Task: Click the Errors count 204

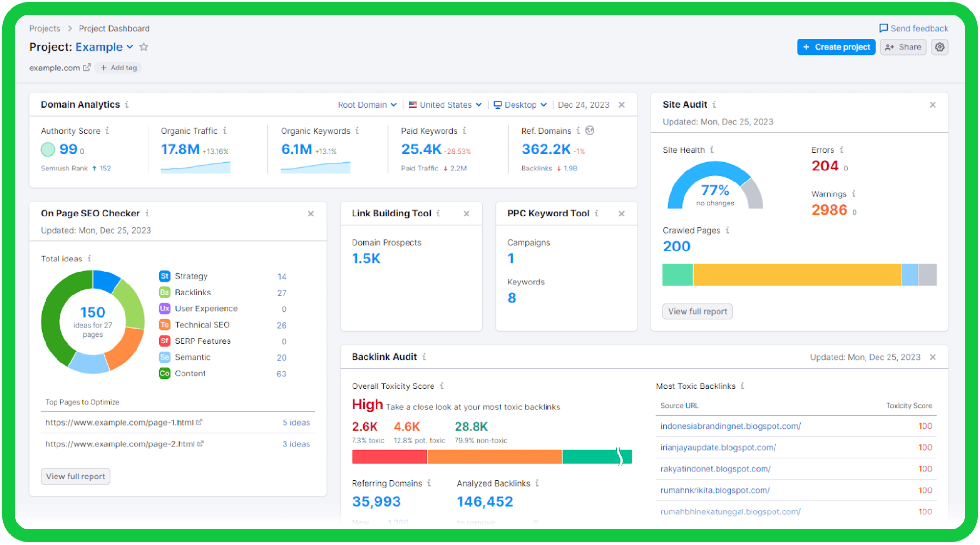Action: tap(825, 166)
